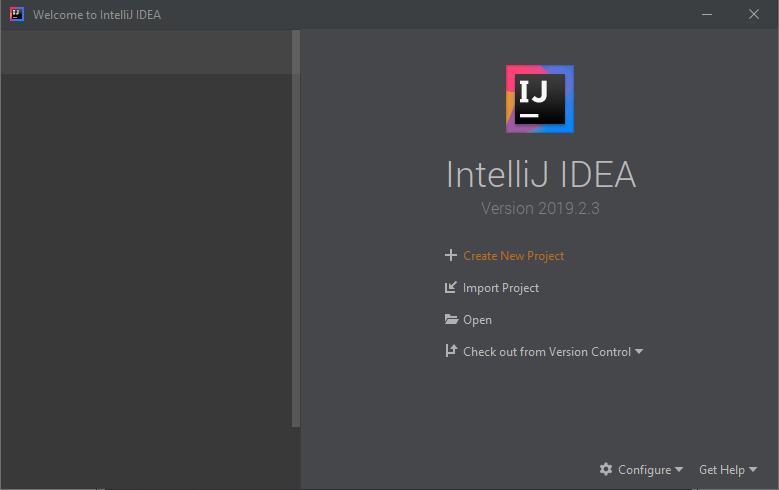This screenshot has width=779, height=490.
Task: Open the Get Help menu label
Action: 721,470
